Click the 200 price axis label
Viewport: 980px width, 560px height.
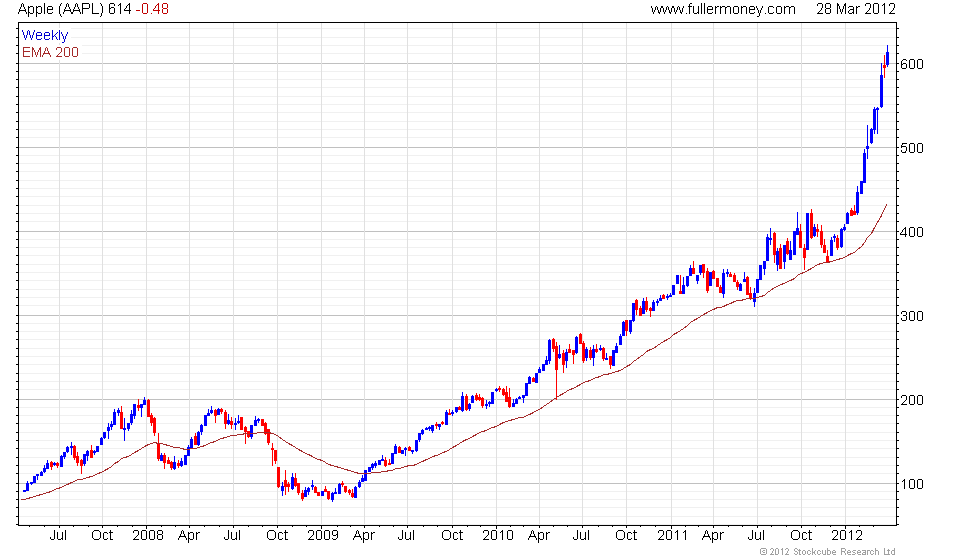911,400
